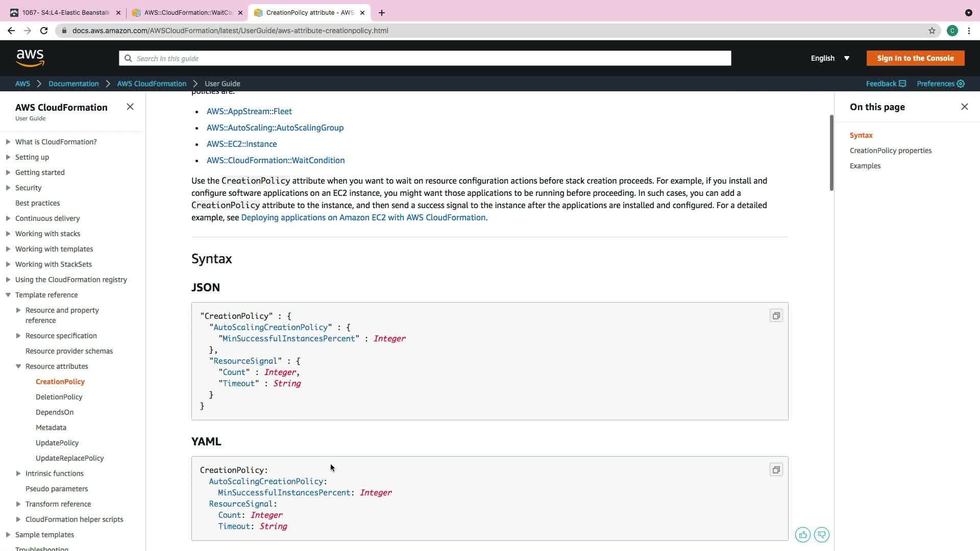
Task: Reload the page in the browser
Action: point(44,31)
